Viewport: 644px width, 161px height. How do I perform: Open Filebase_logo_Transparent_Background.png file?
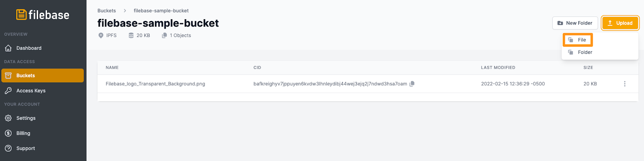coord(155,84)
